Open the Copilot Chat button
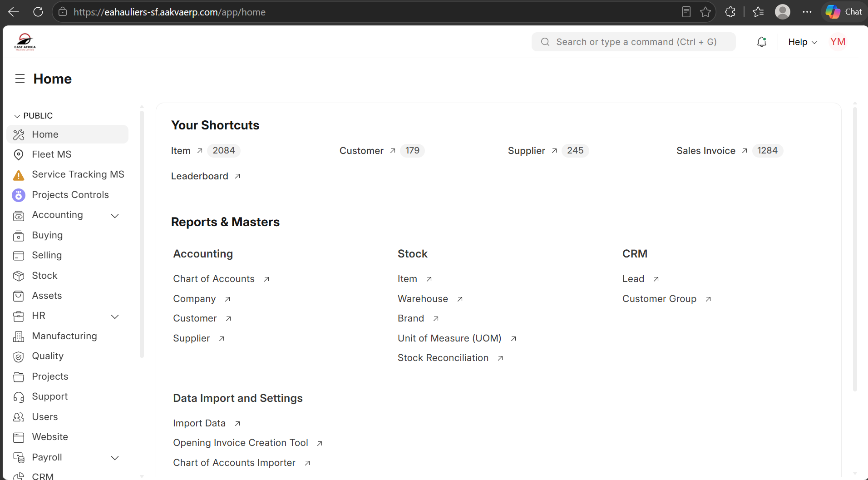Image resolution: width=868 pixels, height=480 pixels. click(x=844, y=12)
